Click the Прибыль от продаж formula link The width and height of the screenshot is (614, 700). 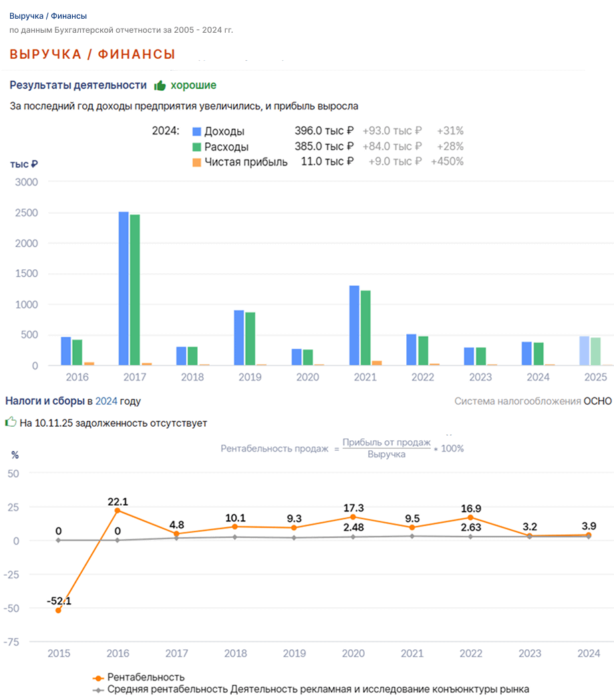[x=386, y=442]
